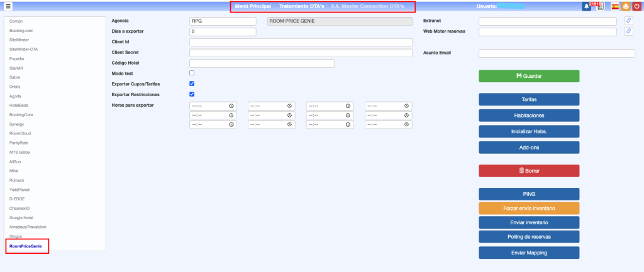Image resolution: width=644 pixels, height=272 pixels.
Task: Click the Client Id input field
Action: [301, 42]
